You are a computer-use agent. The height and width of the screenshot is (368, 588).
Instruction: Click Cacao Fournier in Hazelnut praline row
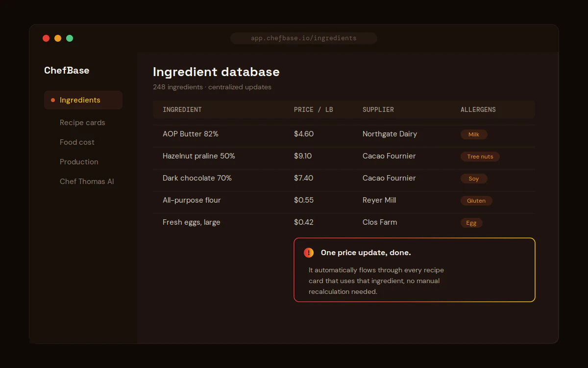pyautogui.click(x=389, y=156)
